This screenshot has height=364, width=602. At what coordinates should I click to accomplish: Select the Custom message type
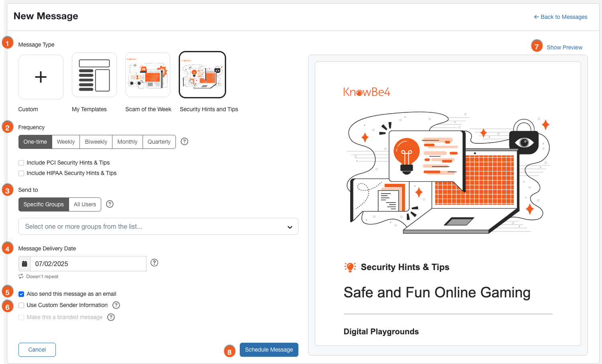pyautogui.click(x=41, y=77)
